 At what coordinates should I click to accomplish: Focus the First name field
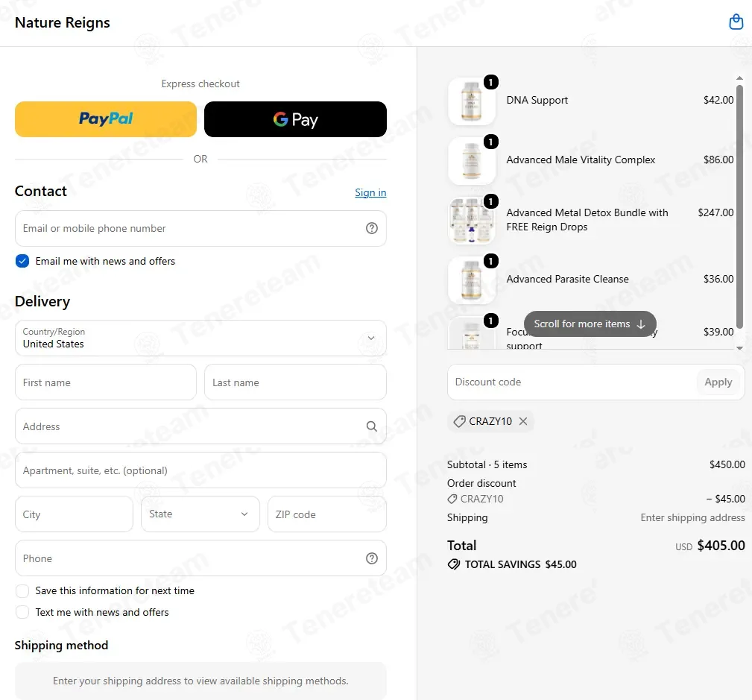click(106, 382)
